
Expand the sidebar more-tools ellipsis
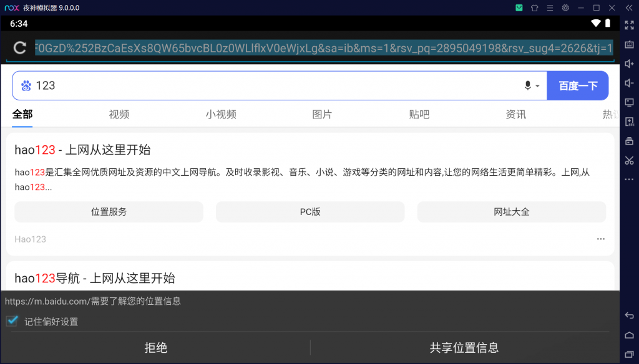[x=630, y=180]
